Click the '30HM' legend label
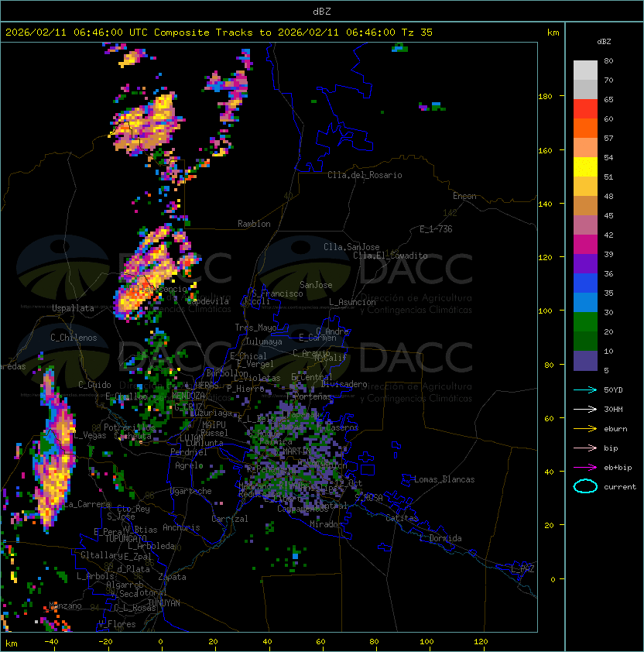Screen dimensions: 644x652 [613, 409]
